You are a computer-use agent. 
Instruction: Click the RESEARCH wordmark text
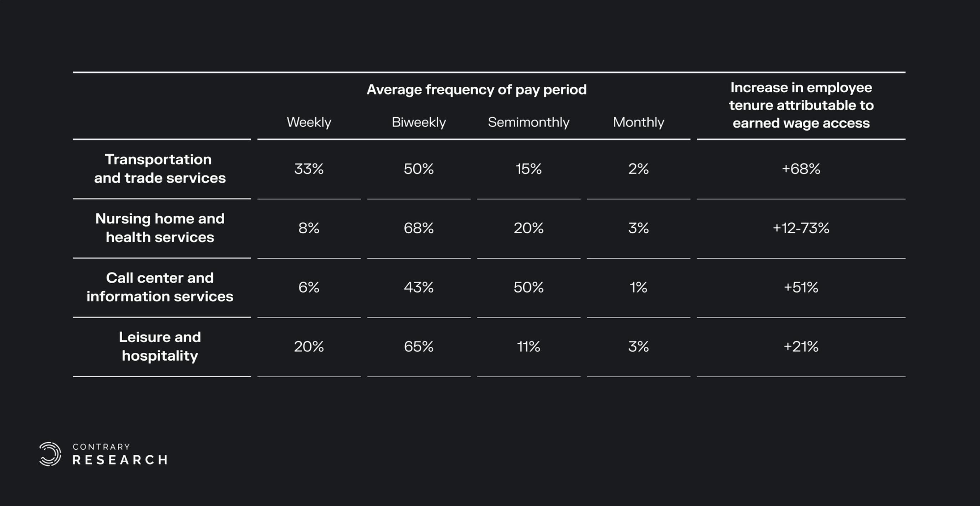click(x=120, y=460)
